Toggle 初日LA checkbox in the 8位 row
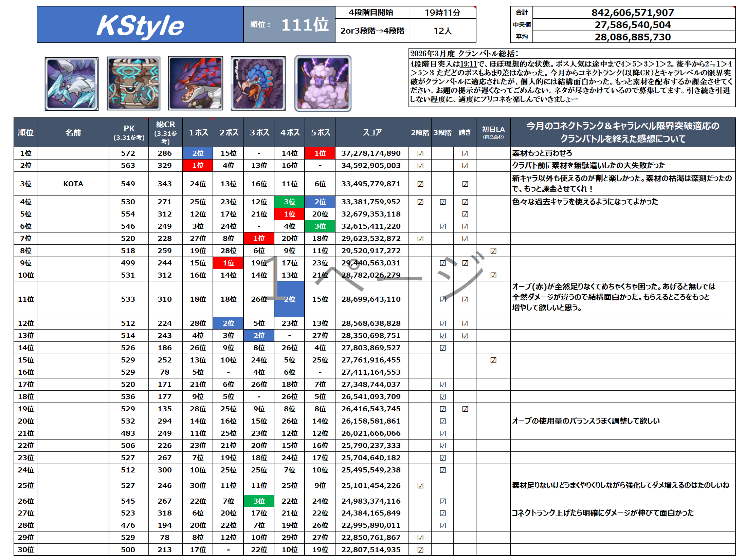Viewport: 745px width, 560px height. tap(493, 251)
